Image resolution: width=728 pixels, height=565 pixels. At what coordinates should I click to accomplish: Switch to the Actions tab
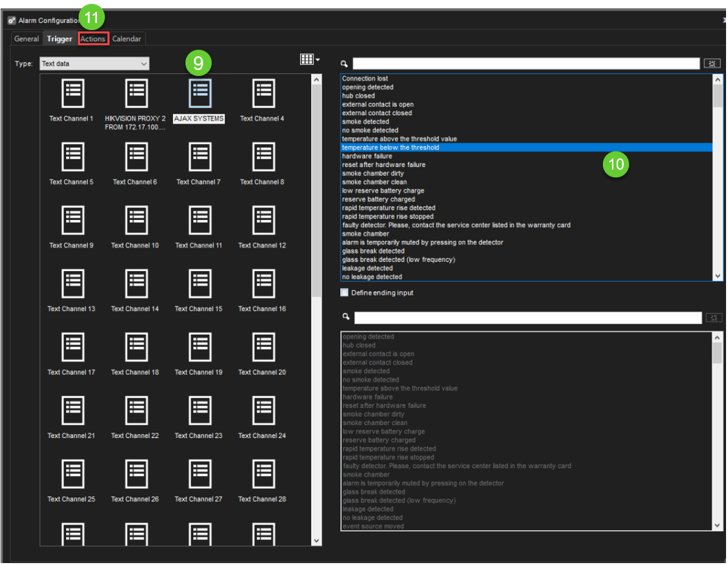point(93,39)
